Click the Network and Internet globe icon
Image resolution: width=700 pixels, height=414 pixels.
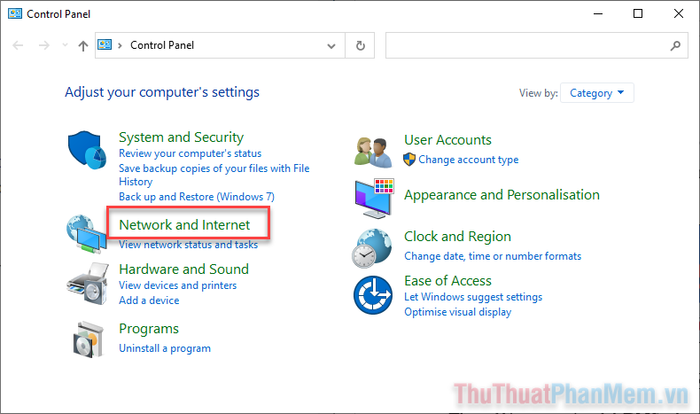click(x=86, y=234)
